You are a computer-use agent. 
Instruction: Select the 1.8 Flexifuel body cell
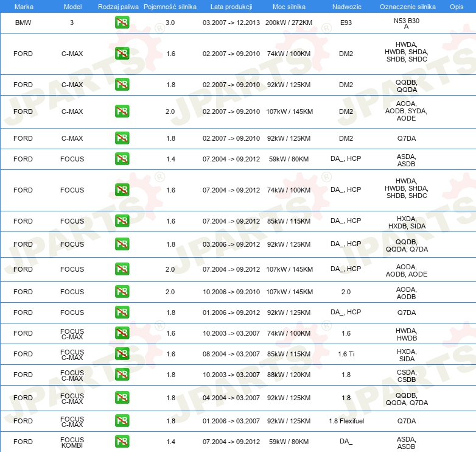tap(346, 421)
